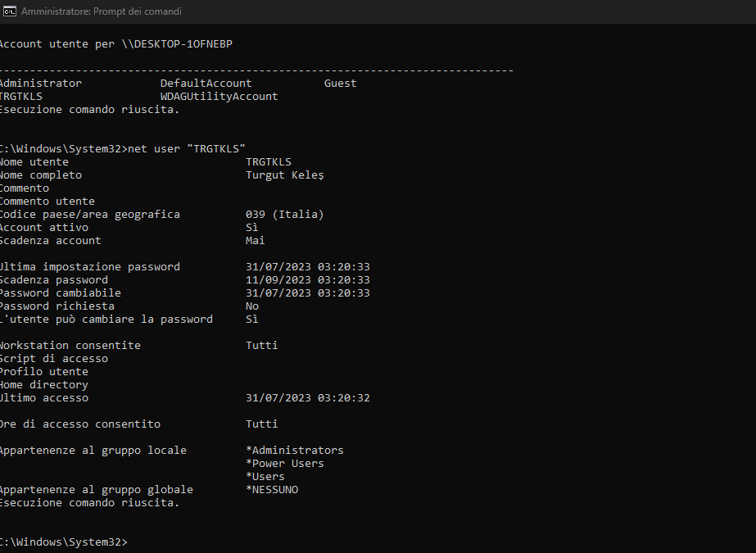Click the "Mai" account expiry value

point(255,240)
